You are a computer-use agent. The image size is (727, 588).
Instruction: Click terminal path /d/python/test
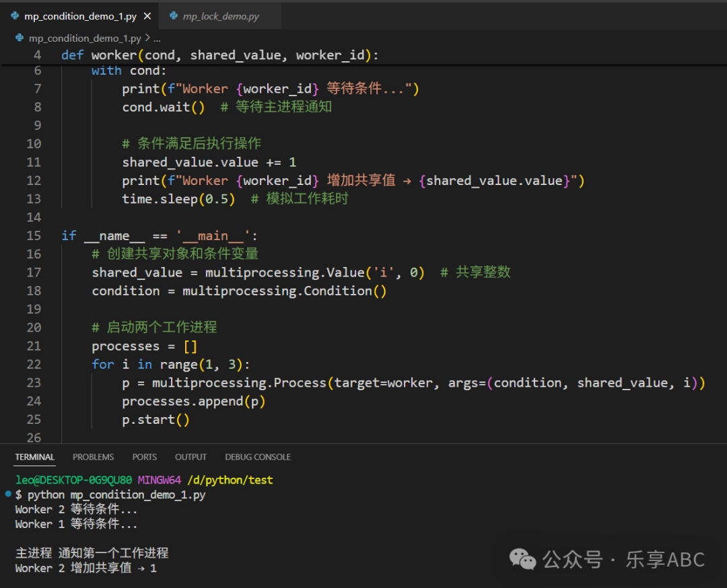pyautogui.click(x=230, y=480)
